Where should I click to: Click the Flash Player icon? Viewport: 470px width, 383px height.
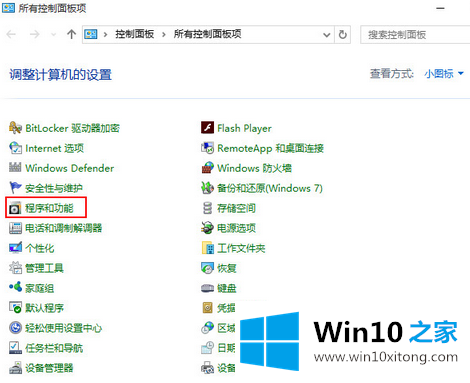tap(207, 128)
